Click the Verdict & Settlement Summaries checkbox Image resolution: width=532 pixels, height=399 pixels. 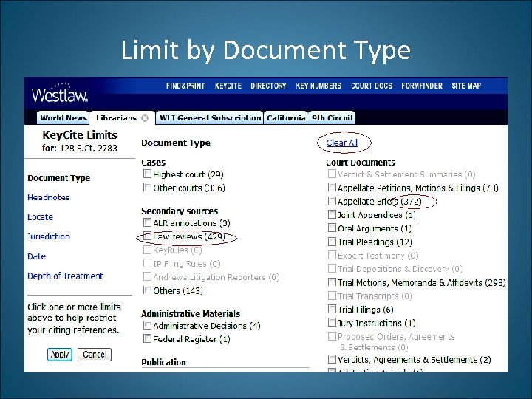click(332, 174)
